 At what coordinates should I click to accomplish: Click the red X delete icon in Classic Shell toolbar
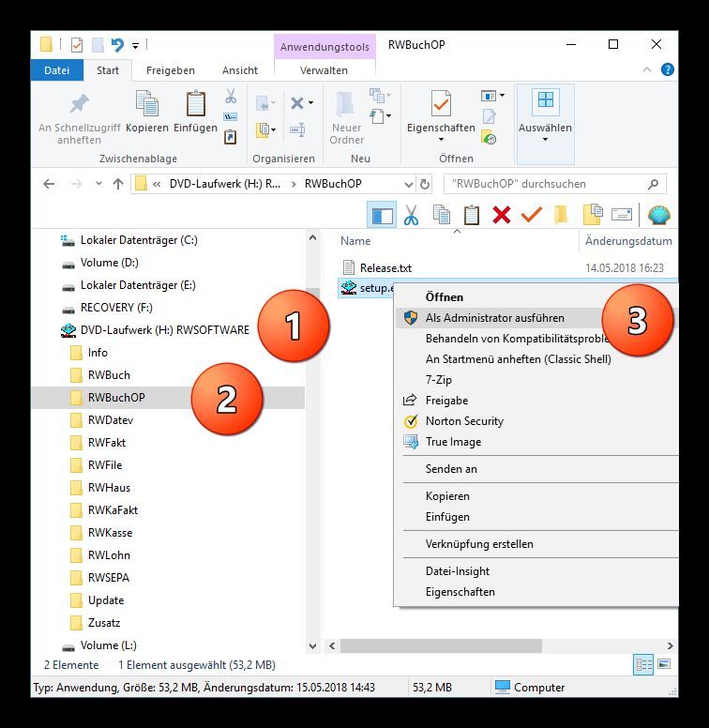(x=502, y=215)
